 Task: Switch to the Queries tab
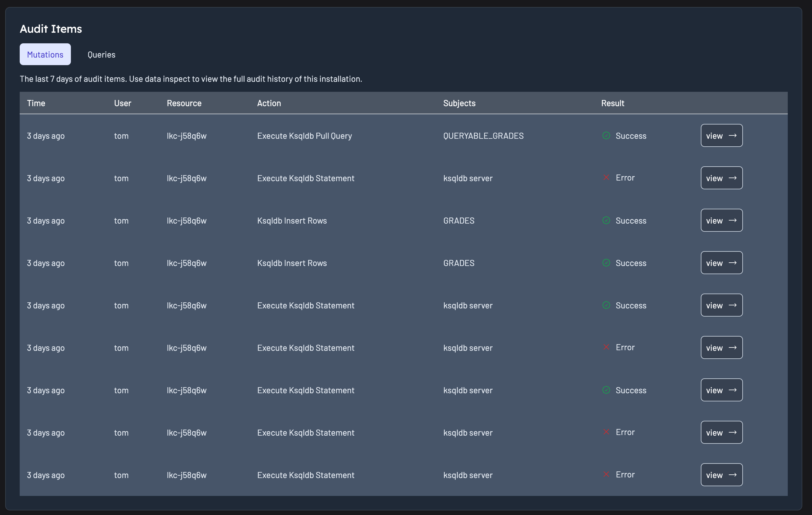click(x=101, y=55)
